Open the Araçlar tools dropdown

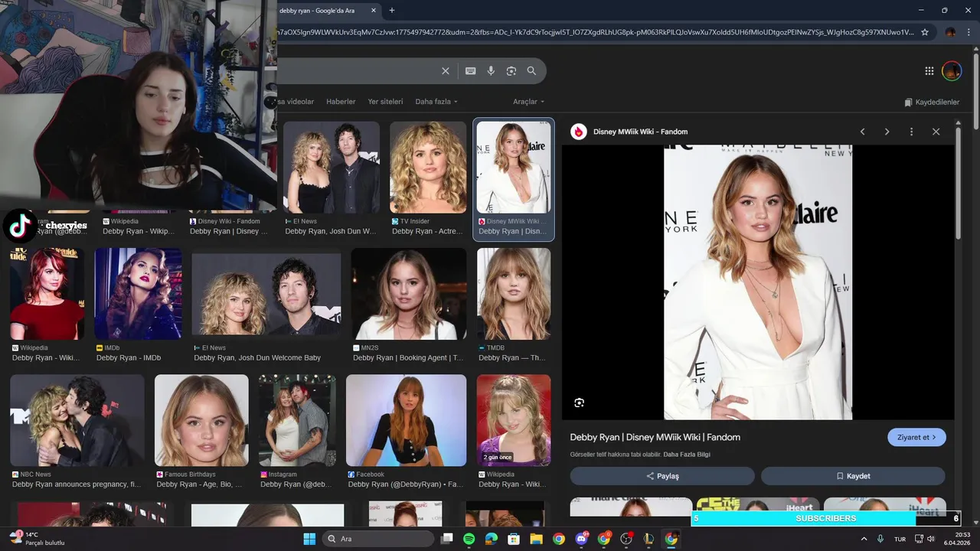pos(529,102)
